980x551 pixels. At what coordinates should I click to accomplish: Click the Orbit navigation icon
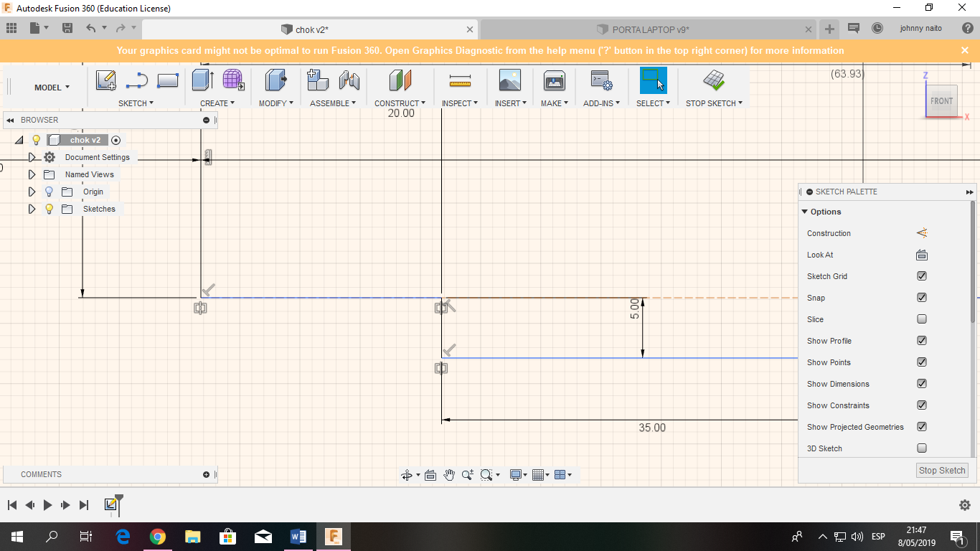407,474
